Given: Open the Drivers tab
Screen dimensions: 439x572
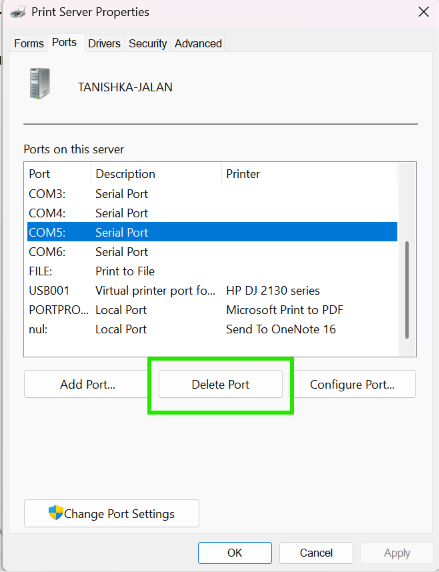Looking at the screenshot, I should tap(104, 43).
